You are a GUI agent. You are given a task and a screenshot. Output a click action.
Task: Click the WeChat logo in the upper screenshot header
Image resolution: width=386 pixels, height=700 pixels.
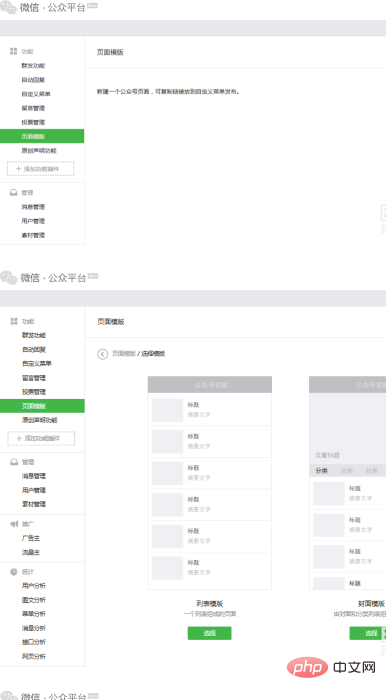[8, 7]
